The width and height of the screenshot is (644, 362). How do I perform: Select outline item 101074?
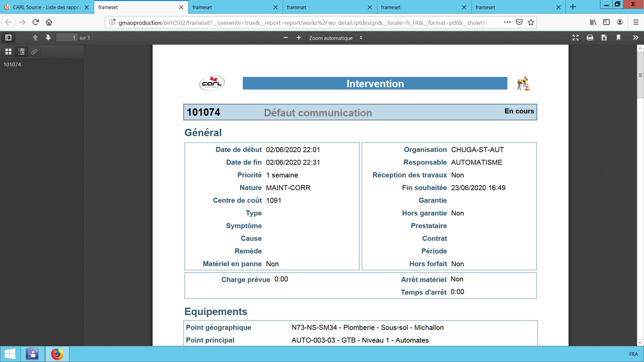coord(12,64)
